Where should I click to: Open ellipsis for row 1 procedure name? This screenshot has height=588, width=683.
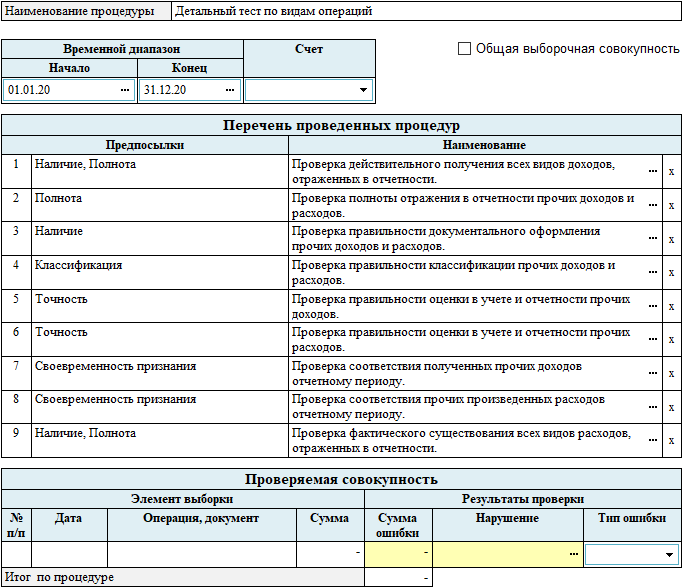click(x=653, y=171)
